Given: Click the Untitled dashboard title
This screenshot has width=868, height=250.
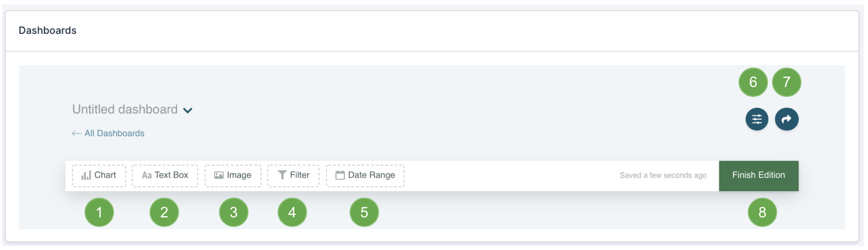Looking at the screenshot, I should coord(125,109).
